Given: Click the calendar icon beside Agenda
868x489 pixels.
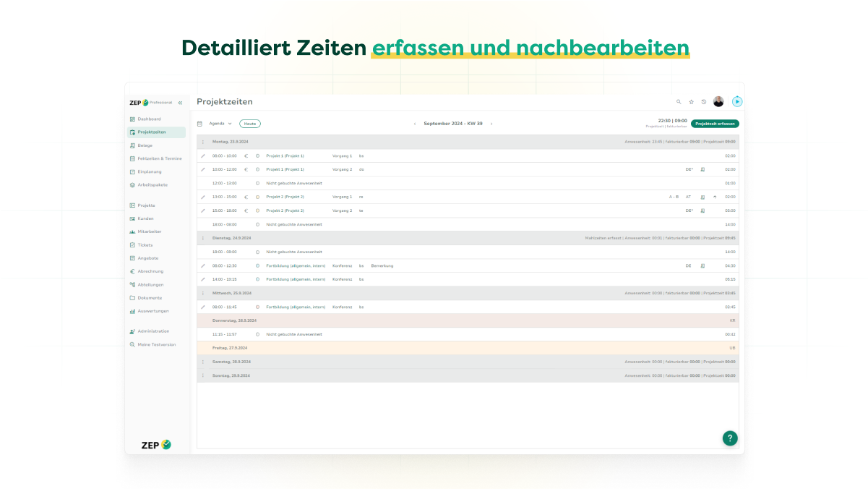Looking at the screenshot, I should [200, 124].
